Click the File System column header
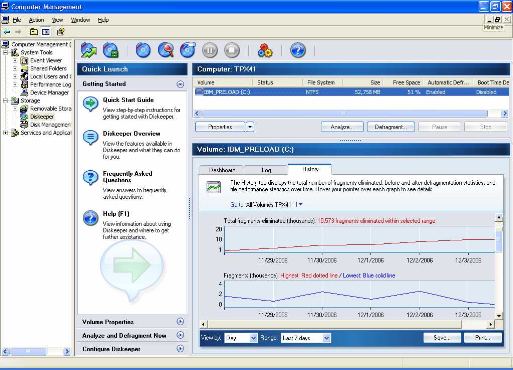The height and width of the screenshot is (370, 513). (322, 82)
